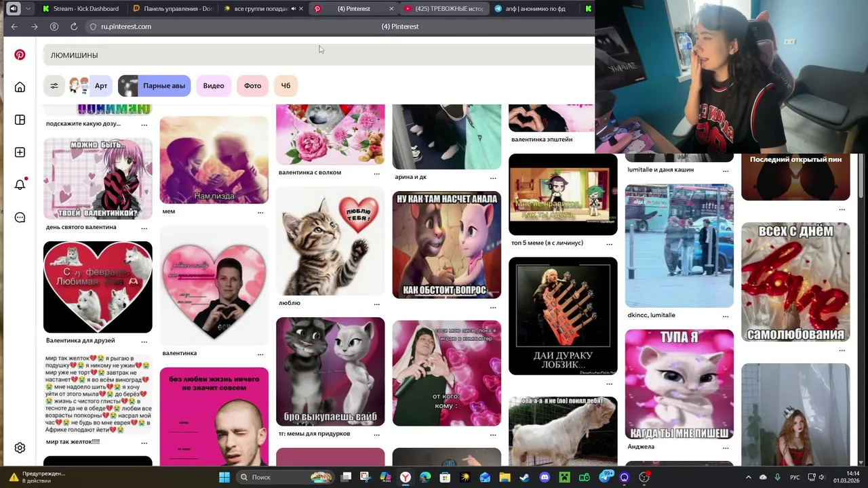Viewport: 868px width, 488px height.
Task: Open Windows Start menu
Action: click(224, 477)
